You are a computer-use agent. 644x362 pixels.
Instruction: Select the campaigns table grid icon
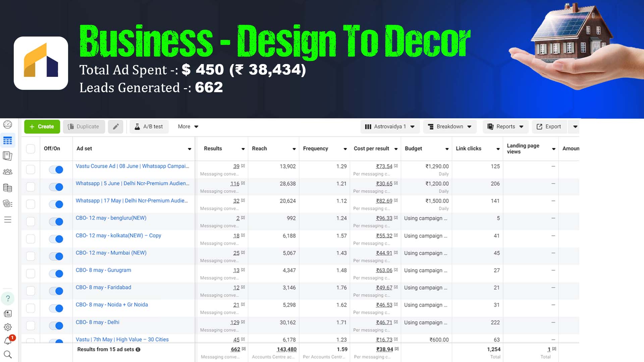8,140
